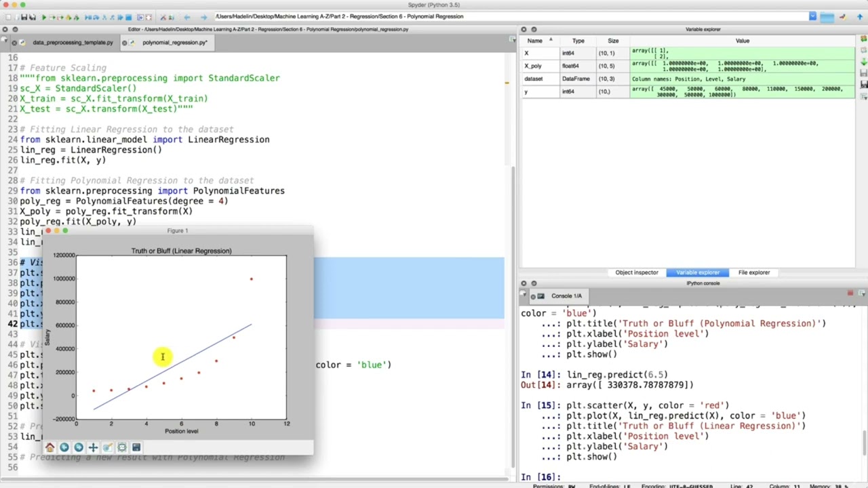Click the forward arrow in main toolbar
The height and width of the screenshot is (488, 868).
[x=204, y=17]
